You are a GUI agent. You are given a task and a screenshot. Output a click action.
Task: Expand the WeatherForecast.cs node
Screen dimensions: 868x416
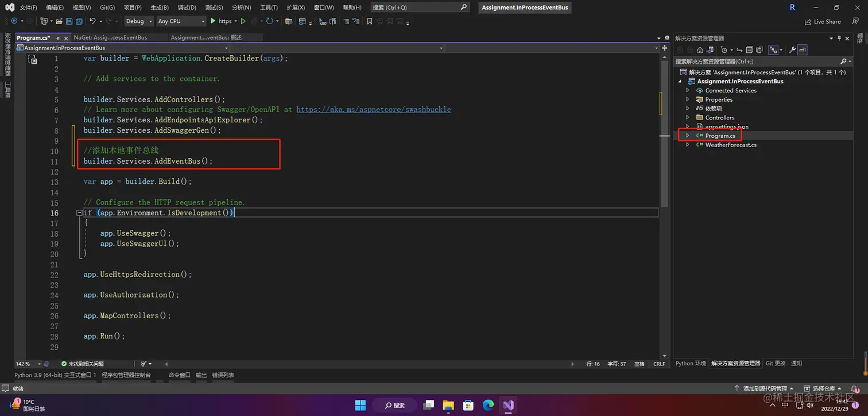[x=688, y=145]
